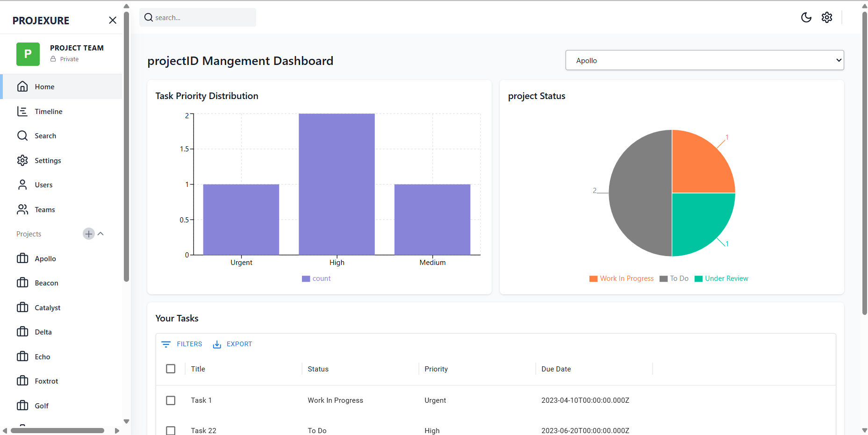This screenshot has width=868, height=435.
Task: Click the Catalyst briefcase icon
Action: point(22,307)
